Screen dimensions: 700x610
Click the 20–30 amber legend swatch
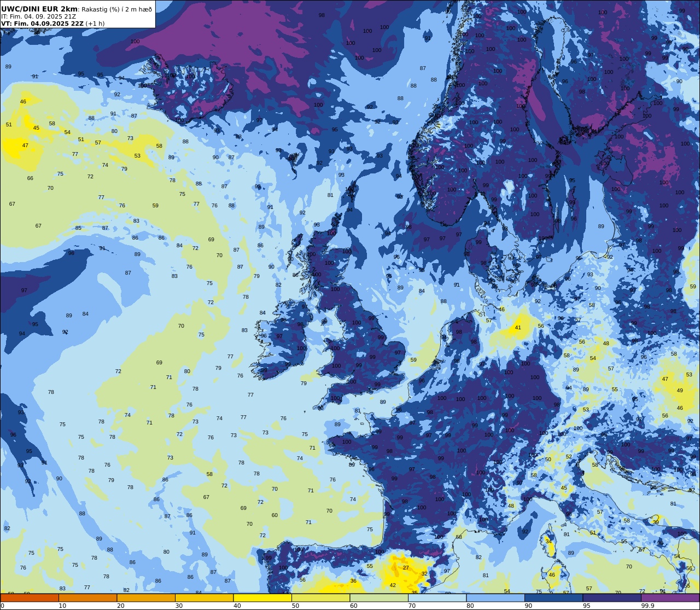click(146, 598)
